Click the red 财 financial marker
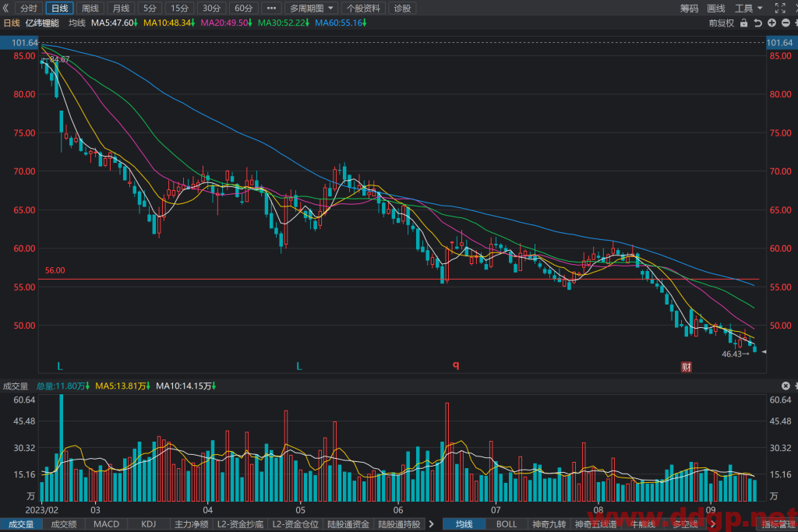 coord(686,367)
